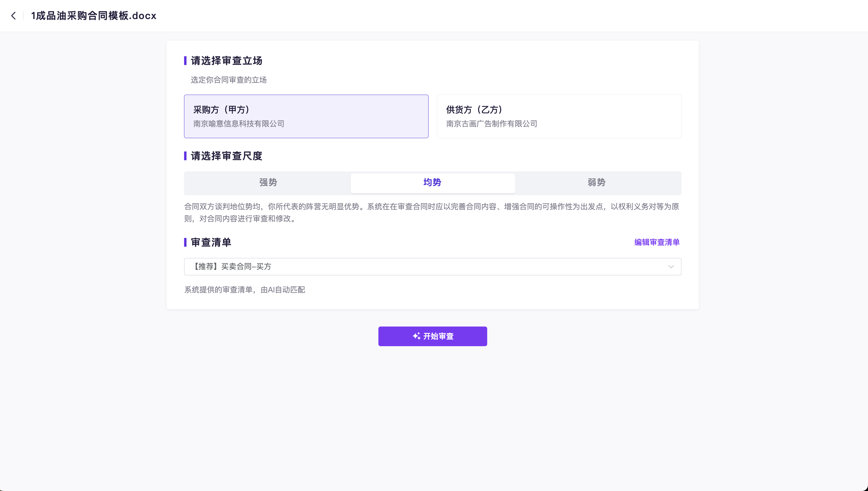868x491 pixels.
Task: Click the 选定你合同审查的立场 subtitle
Action: coord(228,80)
